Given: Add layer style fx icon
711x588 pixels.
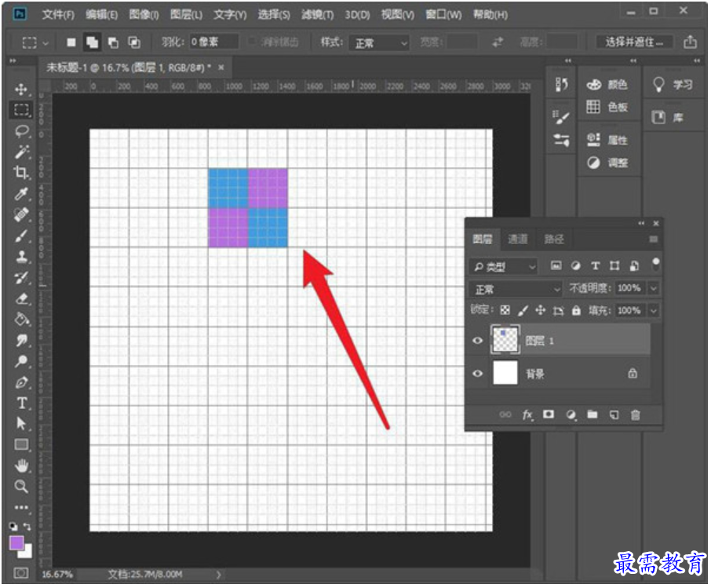Looking at the screenshot, I should (527, 415).
